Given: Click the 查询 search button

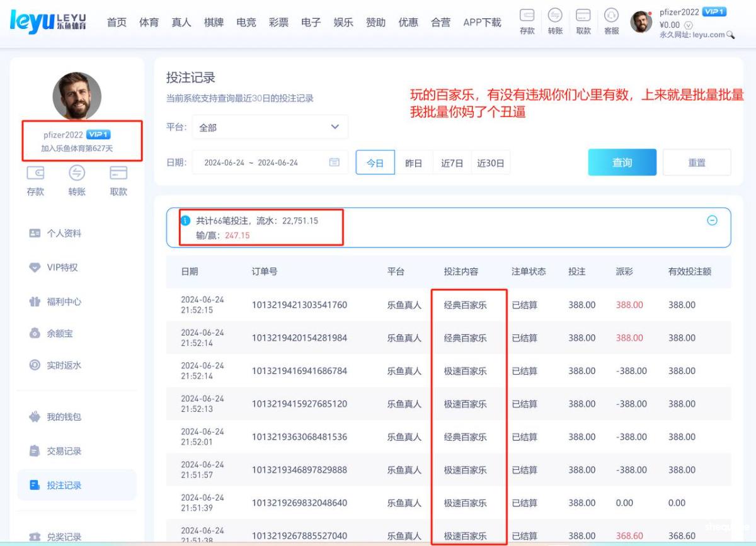Looking at the screenshot, I should [x=622, y=162].
